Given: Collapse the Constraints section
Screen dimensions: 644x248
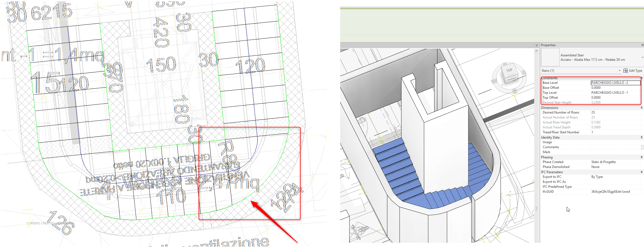Looking at the screenshot, I should 642,78.
